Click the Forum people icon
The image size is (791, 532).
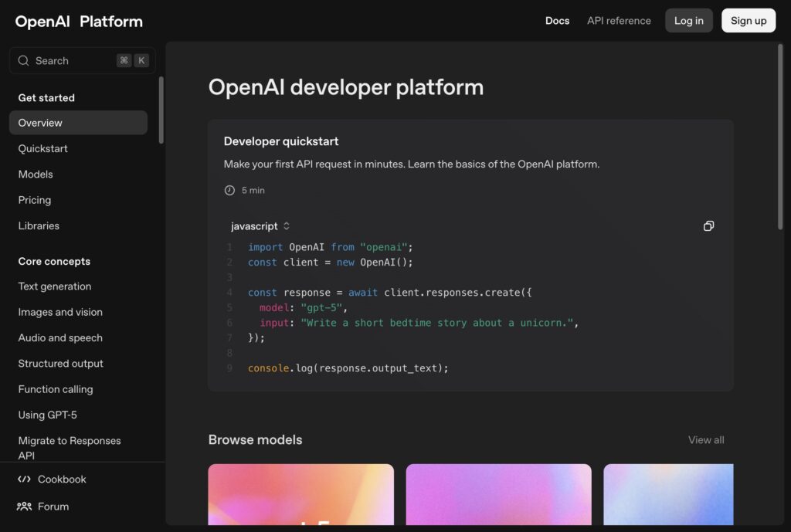24,507
